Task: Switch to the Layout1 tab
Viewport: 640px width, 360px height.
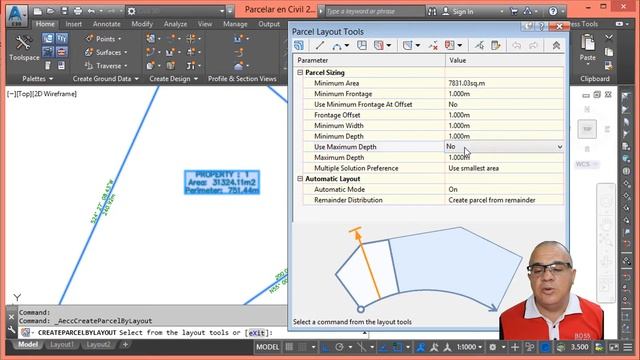Action: [x=62, y=344]
